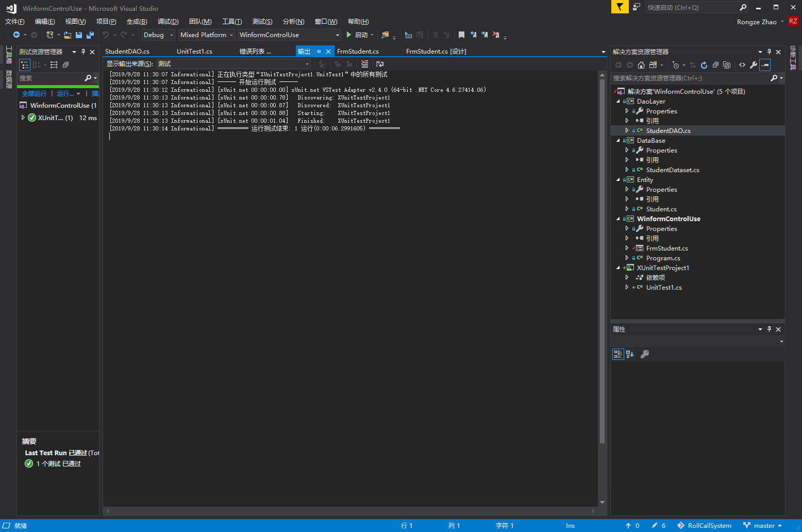The width and height of the screenshot is (802, 532).
Task: Collapse the DataBase project node
Action: point(618,141)
